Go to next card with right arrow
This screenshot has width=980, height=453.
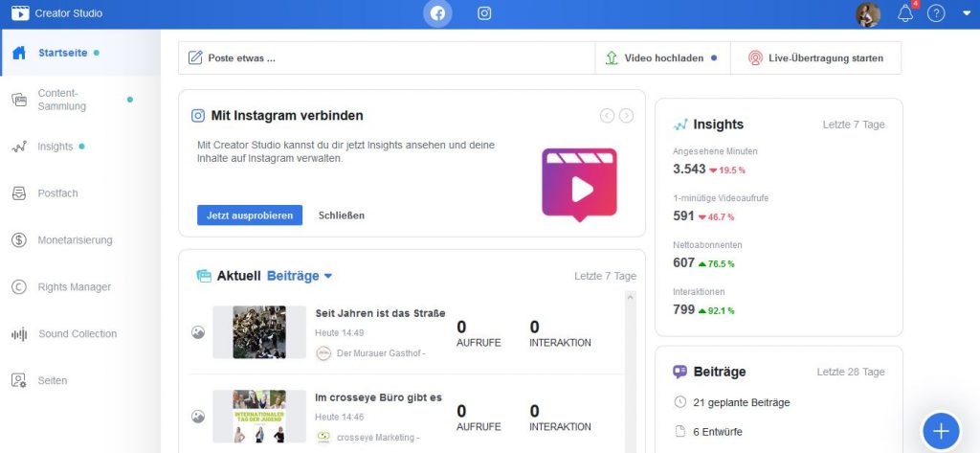coord(626,115)
